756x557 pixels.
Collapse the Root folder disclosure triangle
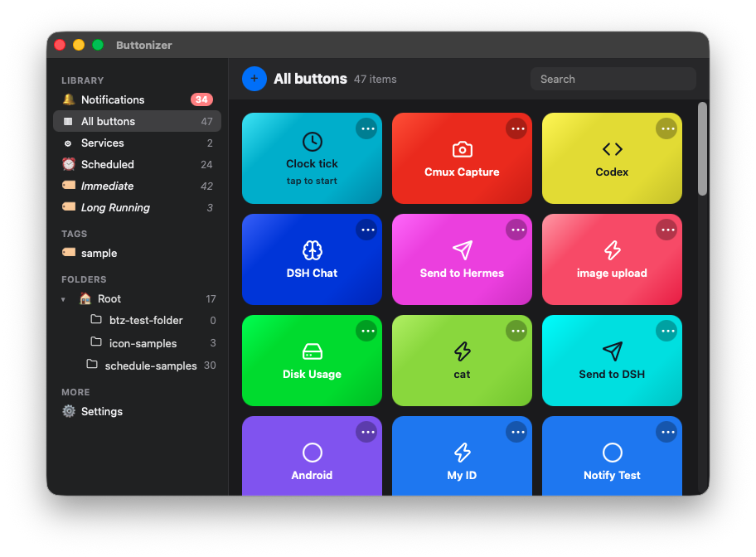tap(63, 299)
